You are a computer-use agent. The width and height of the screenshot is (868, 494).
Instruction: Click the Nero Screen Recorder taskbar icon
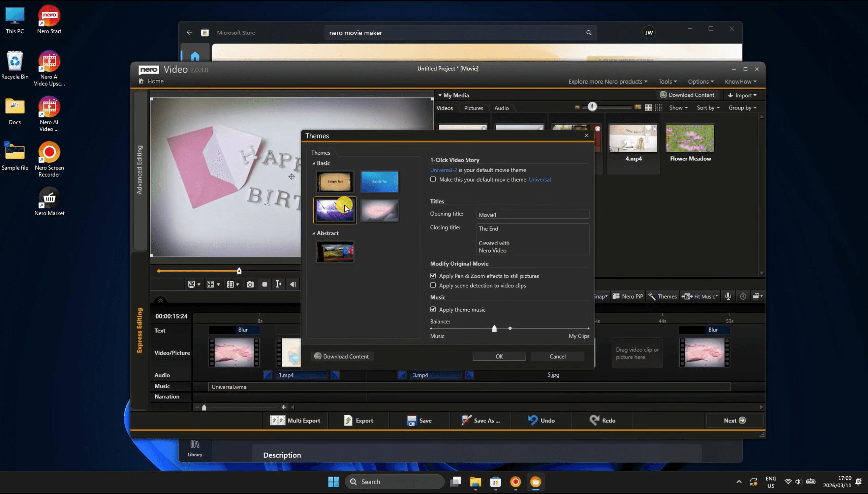click(x=515, y=482)
